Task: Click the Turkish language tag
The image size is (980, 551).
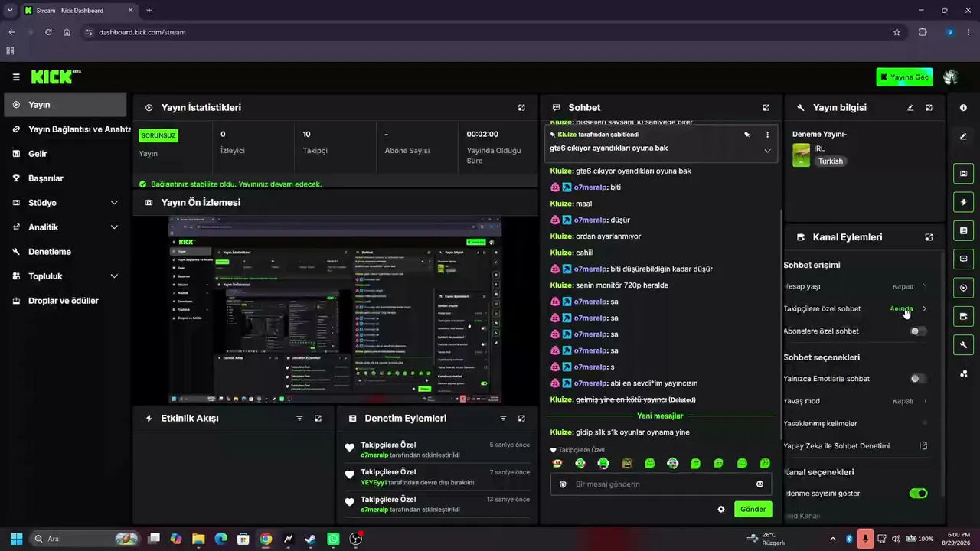Action: click(x=830, y=161)
